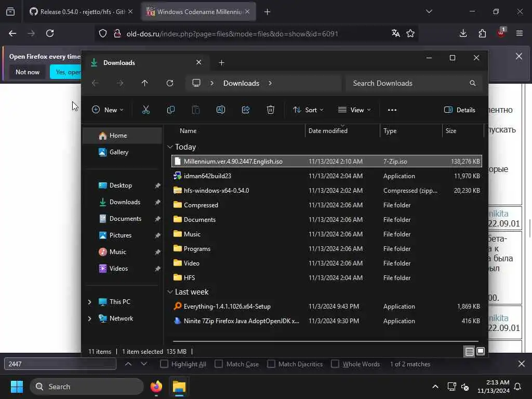Viewport: 532px width, 399px height.
Task: Click the PC monitor icon in address bar
Action: [196, 83]
